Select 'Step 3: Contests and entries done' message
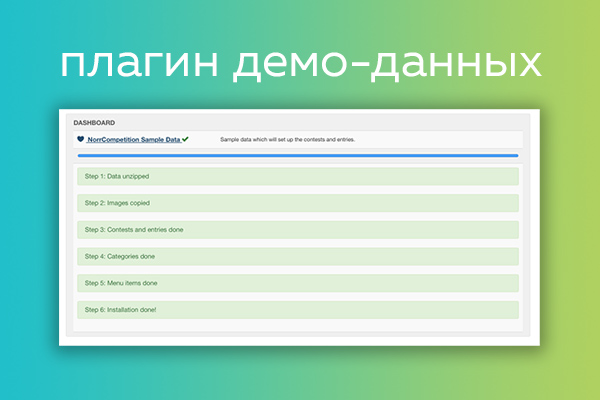This screenshot has height=400, width=600. click(298, 230)
